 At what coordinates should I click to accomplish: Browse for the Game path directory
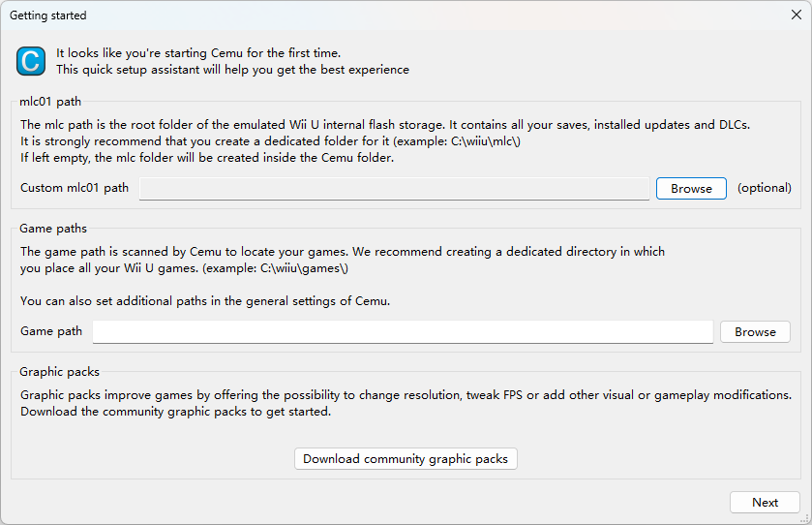tap(755, 331)
